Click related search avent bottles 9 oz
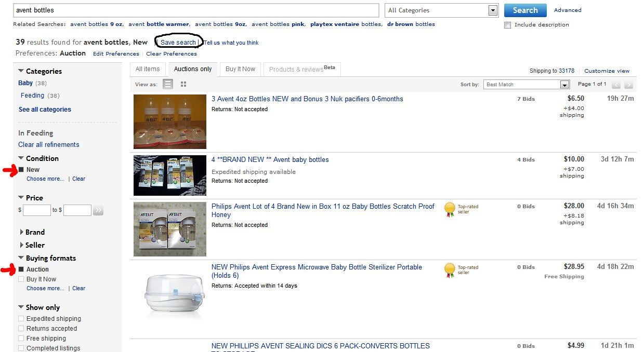 (96, 24)
